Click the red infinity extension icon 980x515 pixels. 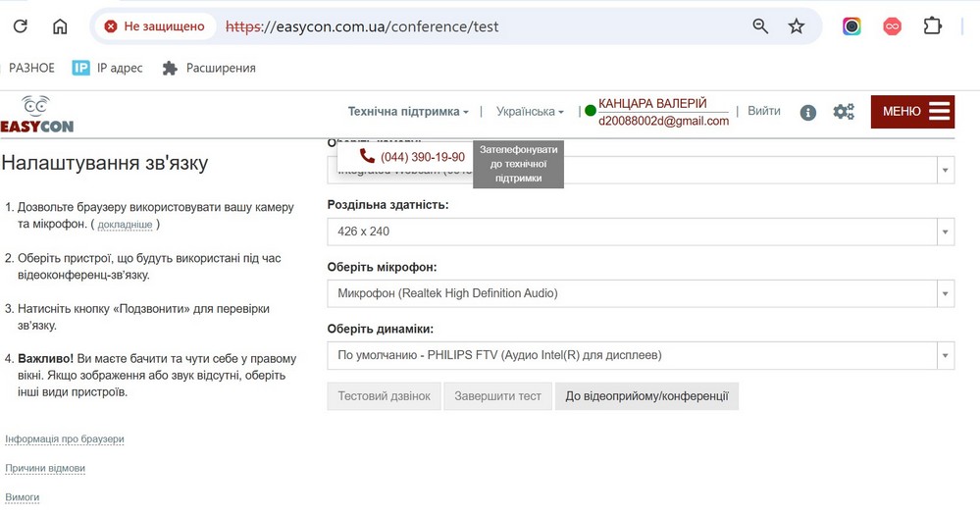(x=892, y=26)
